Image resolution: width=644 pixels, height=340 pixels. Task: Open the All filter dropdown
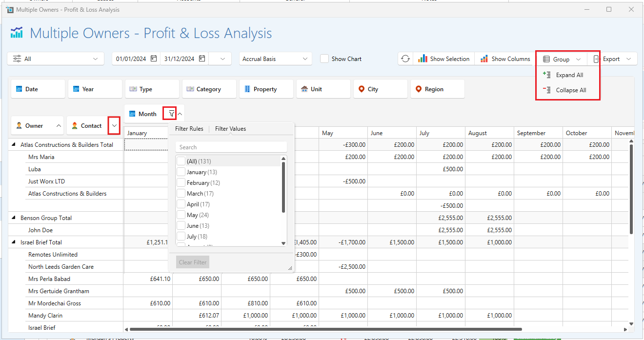56,59
